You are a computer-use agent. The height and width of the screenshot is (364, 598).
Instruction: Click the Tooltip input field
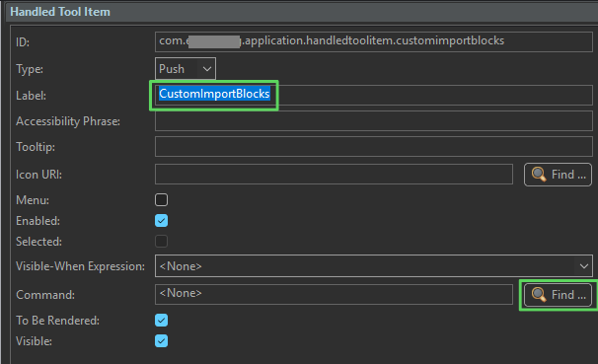373,147
